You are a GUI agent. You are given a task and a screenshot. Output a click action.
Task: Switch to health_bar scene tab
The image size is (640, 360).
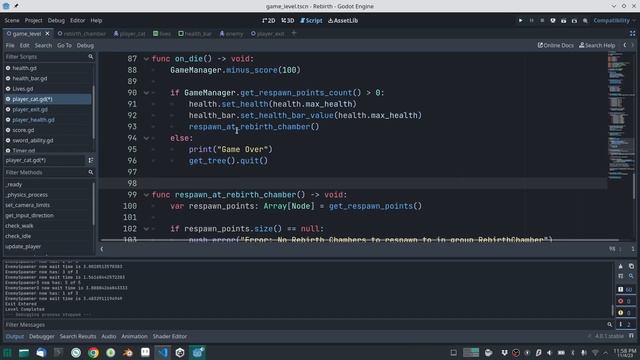coord(195,33)
